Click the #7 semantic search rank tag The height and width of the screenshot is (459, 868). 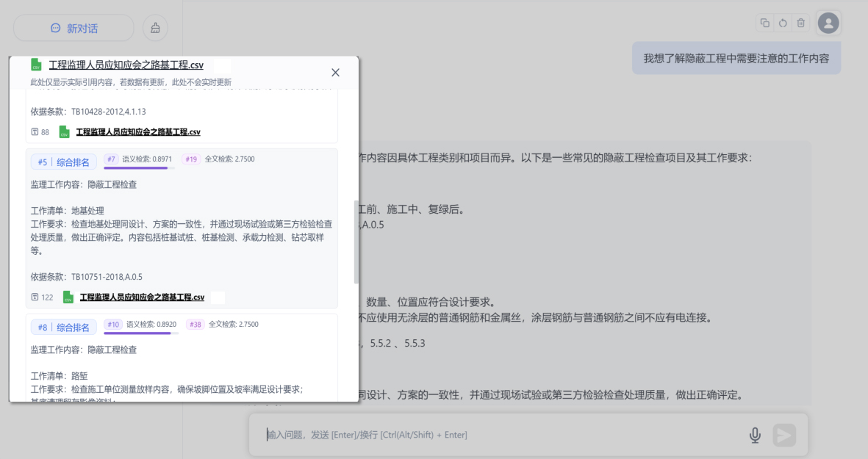coord(112,159)
